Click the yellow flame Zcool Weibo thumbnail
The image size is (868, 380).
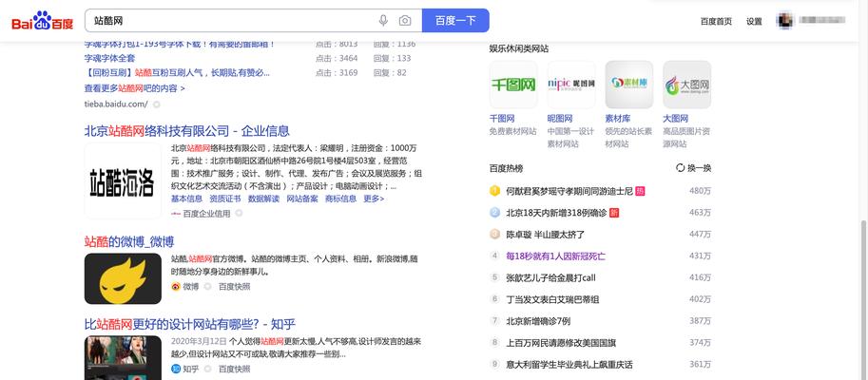coord(123,278)
